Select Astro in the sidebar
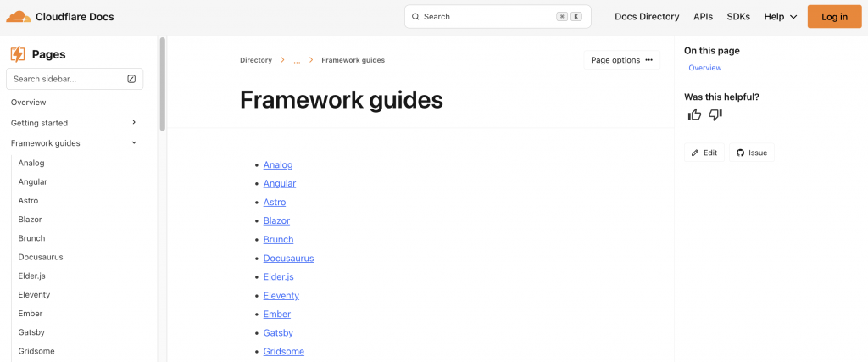Viewport: 868px width, 362px height. click(x=28, y=200)
